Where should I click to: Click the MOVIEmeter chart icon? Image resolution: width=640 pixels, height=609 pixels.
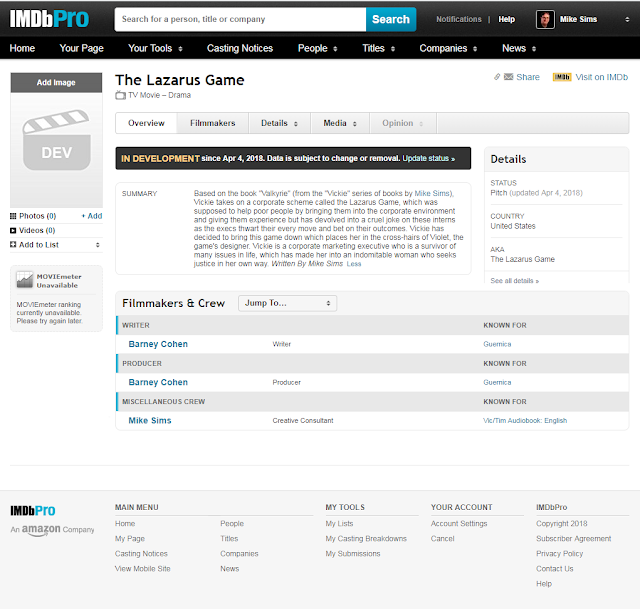coord(24,280)
